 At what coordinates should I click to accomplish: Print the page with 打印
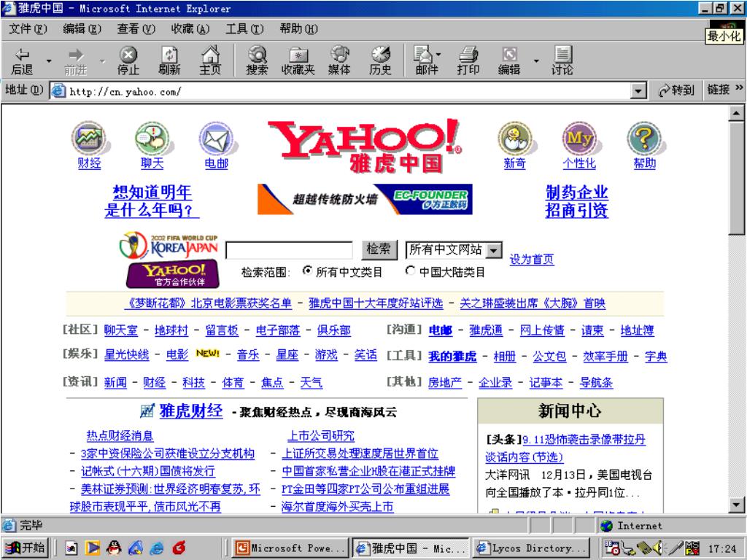pyautogui.click(x=468, y=61)
